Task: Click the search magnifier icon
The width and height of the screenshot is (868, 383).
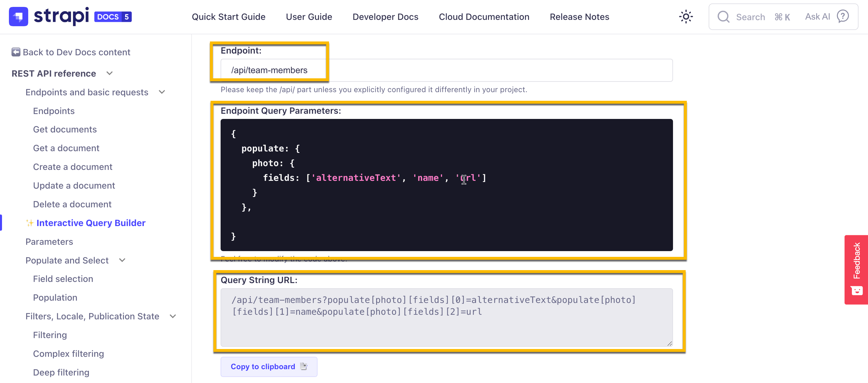Action: tap(723, 16)
